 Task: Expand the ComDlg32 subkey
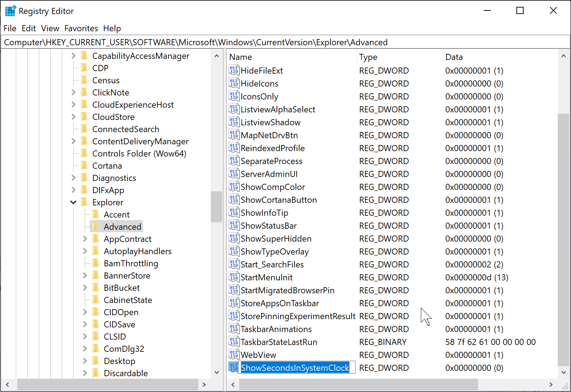[85, 349]
